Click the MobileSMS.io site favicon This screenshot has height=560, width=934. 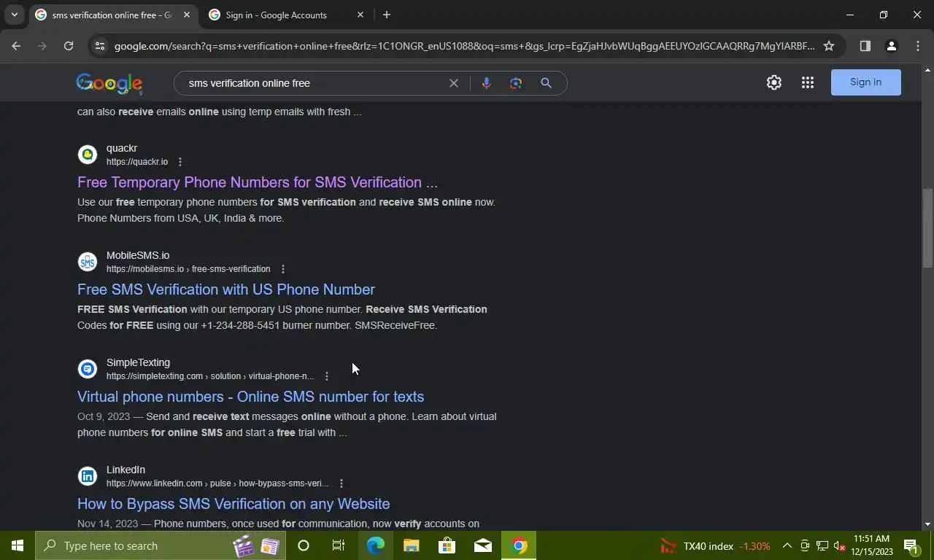pyautogui.click(x=88, y=262)
